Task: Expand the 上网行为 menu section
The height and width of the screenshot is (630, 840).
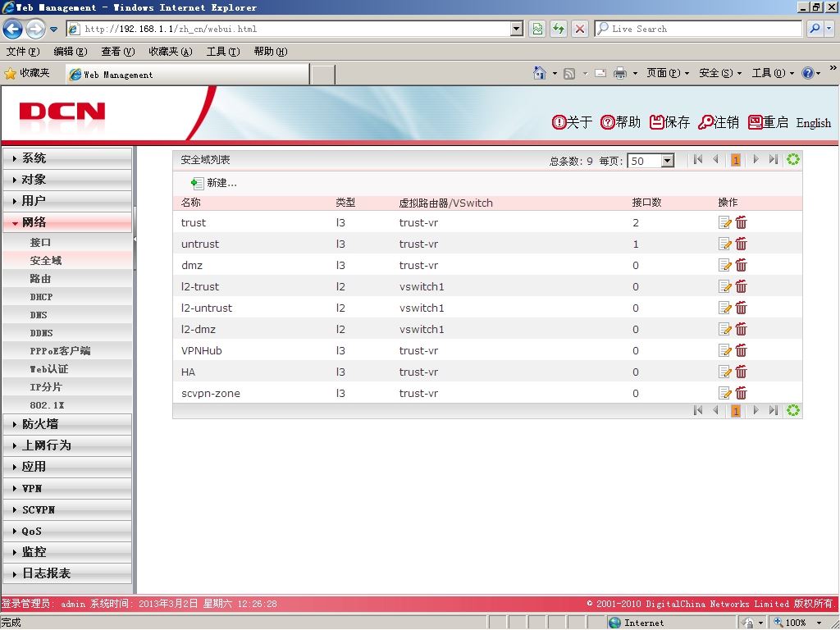Action: click(x=67, y=445)
